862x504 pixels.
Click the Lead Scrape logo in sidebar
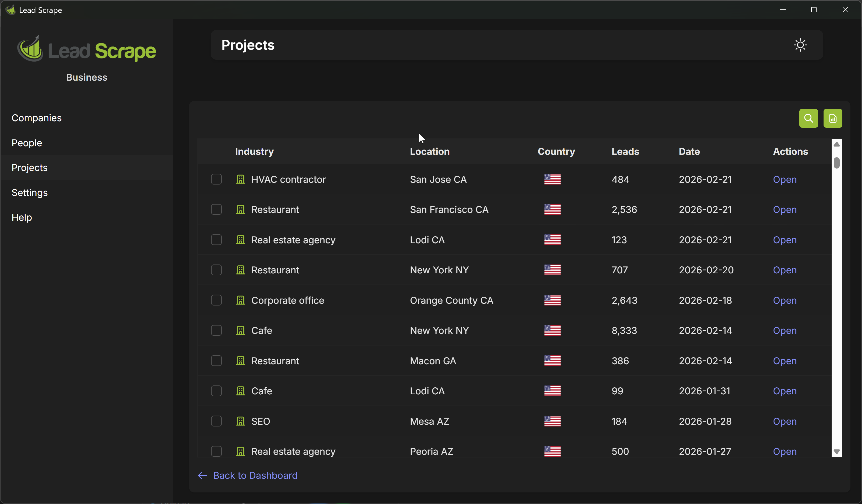(87, 50)
